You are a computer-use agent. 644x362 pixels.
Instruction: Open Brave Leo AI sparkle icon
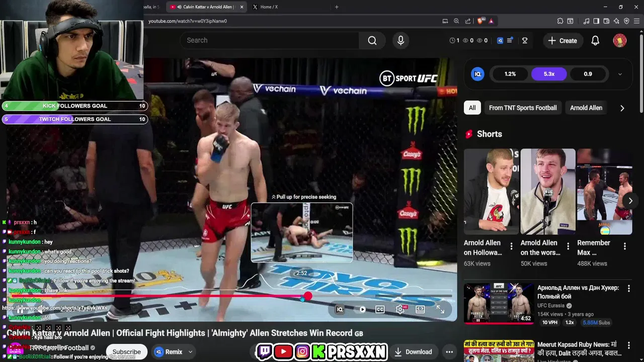[x=616, y=21]
